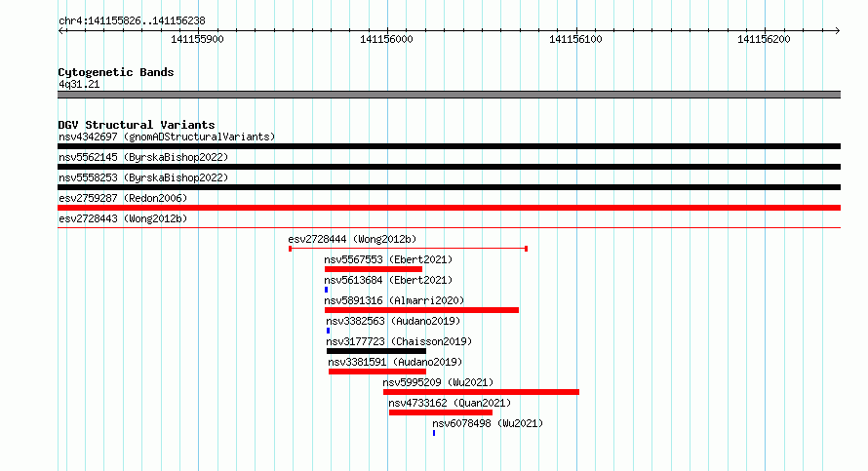Click the left arrow of the ruler

(x=60, y=31)
